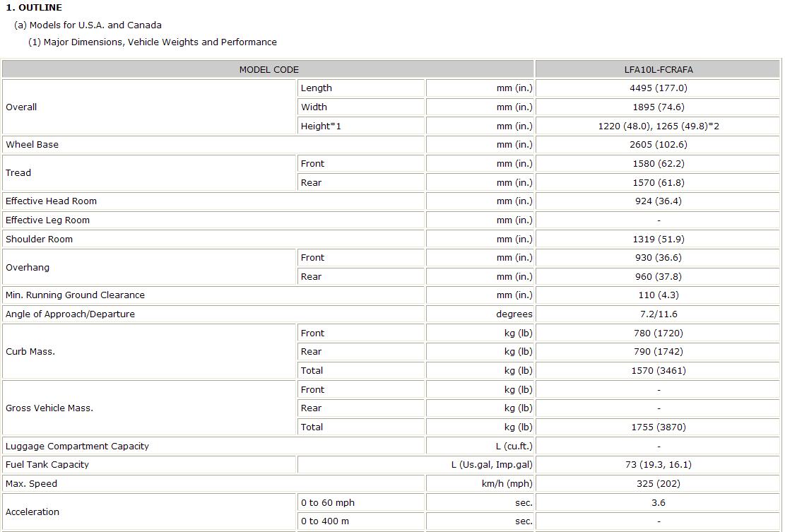Viewport: 785px width, 532px height.
Task: Click the wheel base value 2605 (102.6)
Action: (x=659, y=145)
